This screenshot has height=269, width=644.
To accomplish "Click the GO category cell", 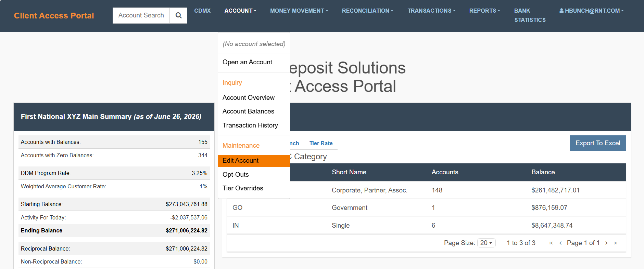I will tap(237, 208).
